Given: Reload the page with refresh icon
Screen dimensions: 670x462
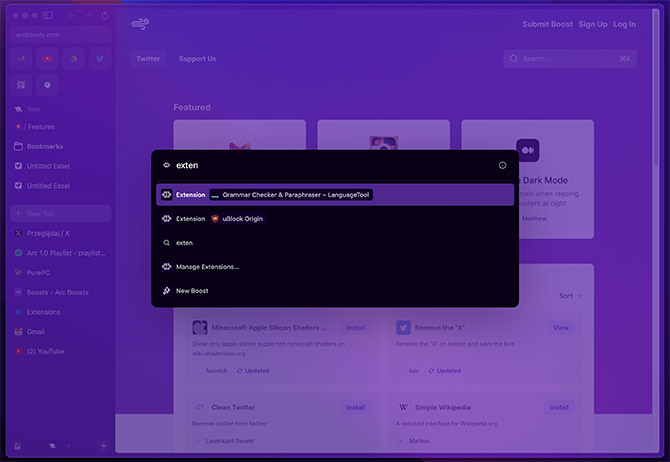Looking at the screenshot, I should click(x=104, y=15).
